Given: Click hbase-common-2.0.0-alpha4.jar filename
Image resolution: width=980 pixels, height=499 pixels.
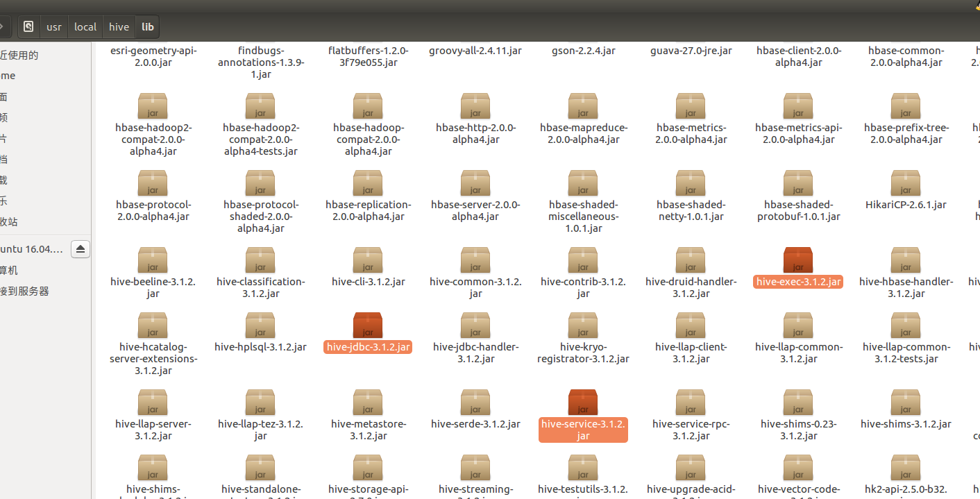Looking at the screenshot, I should [906, 56].
